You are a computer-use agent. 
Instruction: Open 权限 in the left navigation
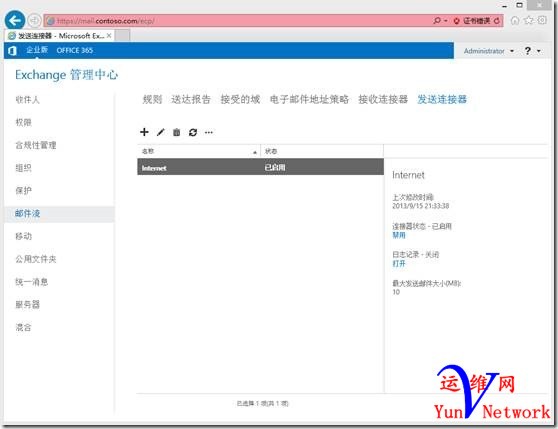tap(23, 123)
